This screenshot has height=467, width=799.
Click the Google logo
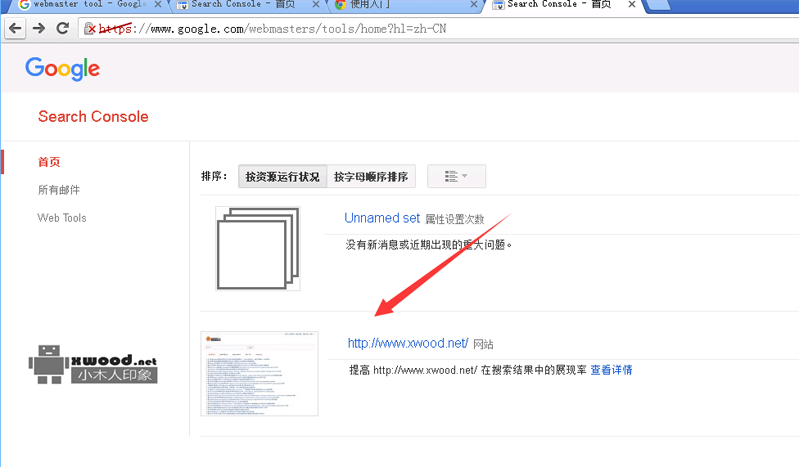(63, 68)
